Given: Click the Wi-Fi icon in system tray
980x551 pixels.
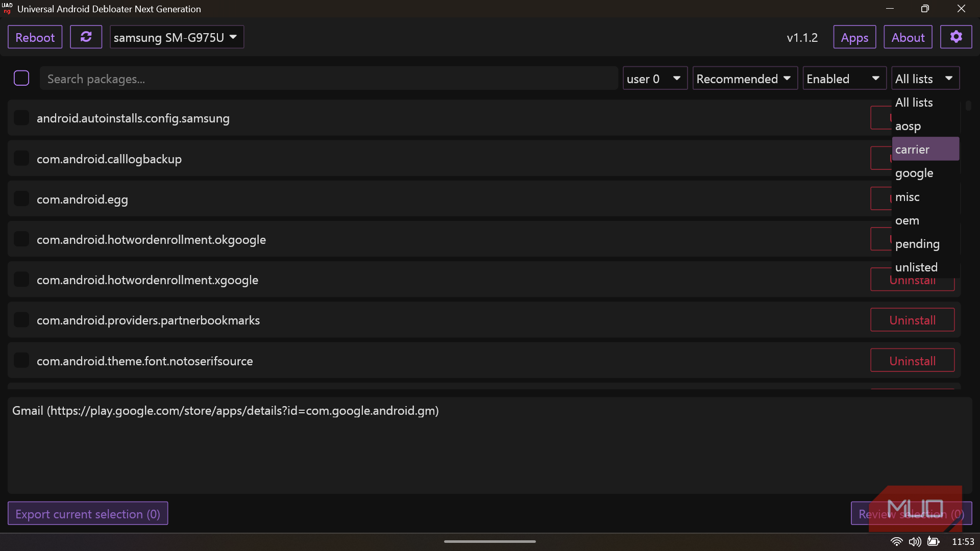Looking at the screenshot, I should [896, 541].
